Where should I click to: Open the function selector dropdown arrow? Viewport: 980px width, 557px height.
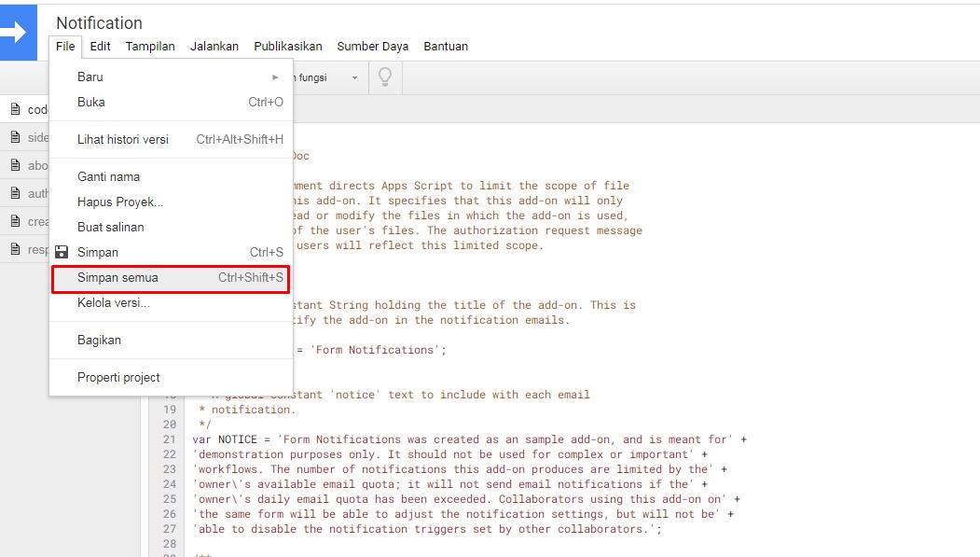[354, 77]
